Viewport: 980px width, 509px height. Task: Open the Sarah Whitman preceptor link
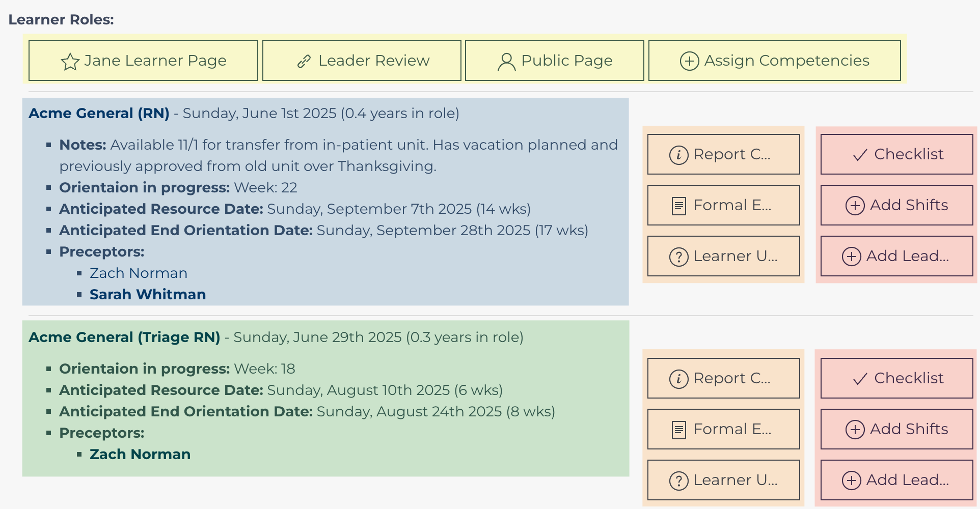(148, 295)
